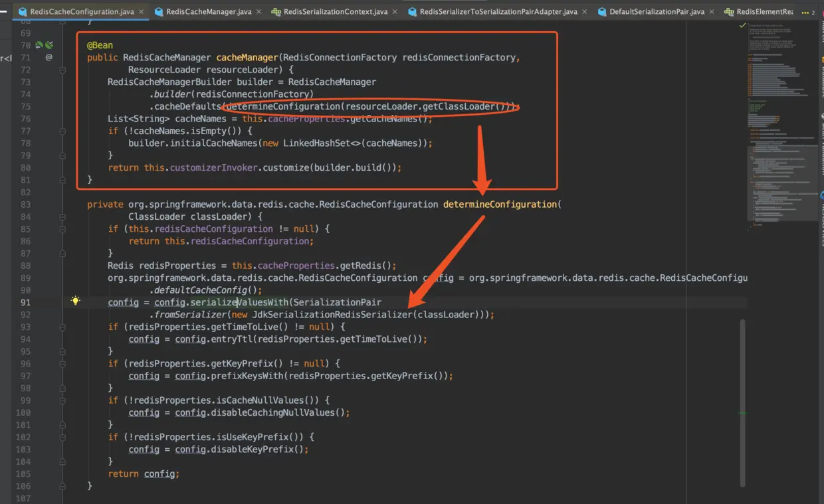824x504 pixels.
Task: Collapse cacheManager method fold at line 72
Action: (x=62, y=70)
